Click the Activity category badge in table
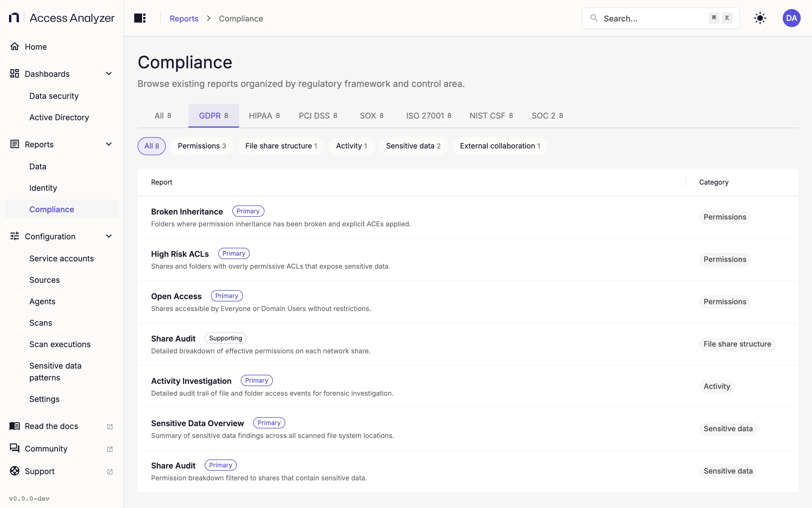This screenshot has width=812, height=508. click(717, 386)
